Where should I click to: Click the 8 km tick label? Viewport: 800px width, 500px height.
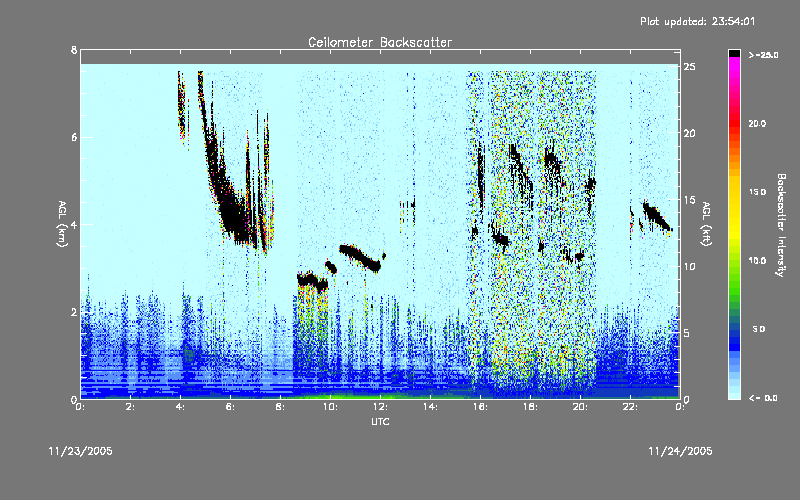74,50
